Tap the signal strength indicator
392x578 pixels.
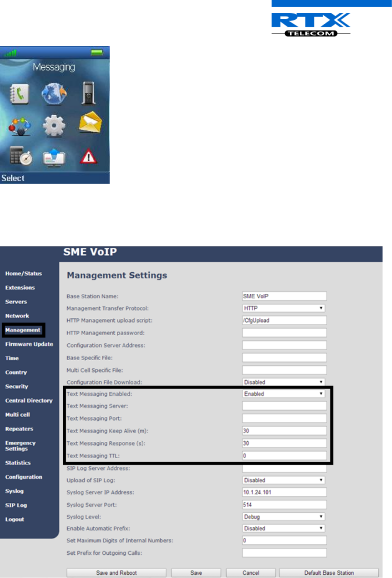[x=10, y=53]
